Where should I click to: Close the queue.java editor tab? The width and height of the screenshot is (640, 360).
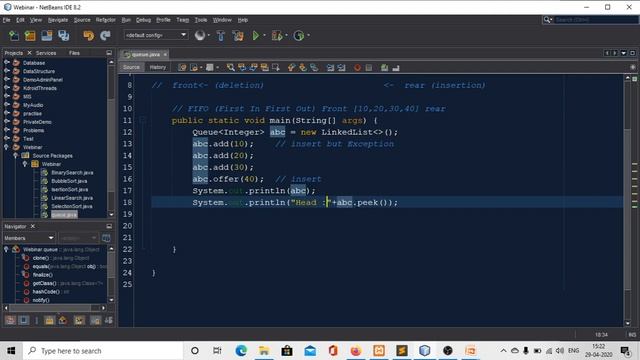pos(165,54)
